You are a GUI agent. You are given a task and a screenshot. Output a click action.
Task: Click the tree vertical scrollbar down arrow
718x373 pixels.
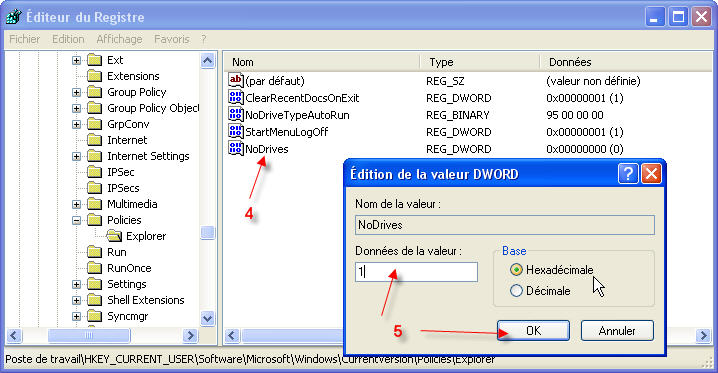(x=207, y=318)
